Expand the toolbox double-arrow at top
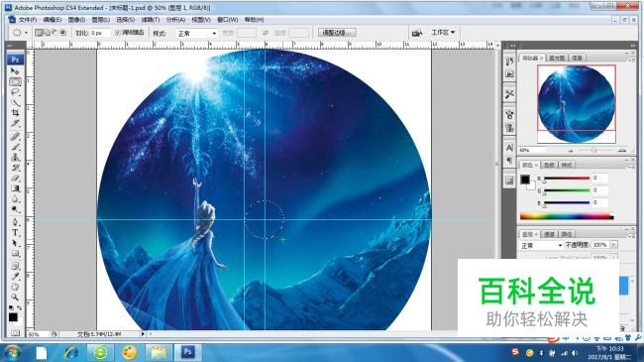 point(10,46)
